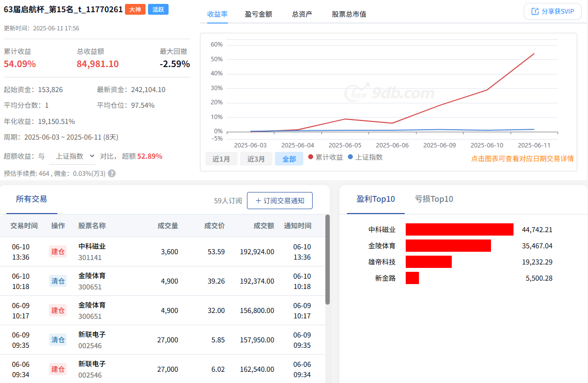Click the 点击图表可查看对应日期交易详情 hint

tap(522, 159)
